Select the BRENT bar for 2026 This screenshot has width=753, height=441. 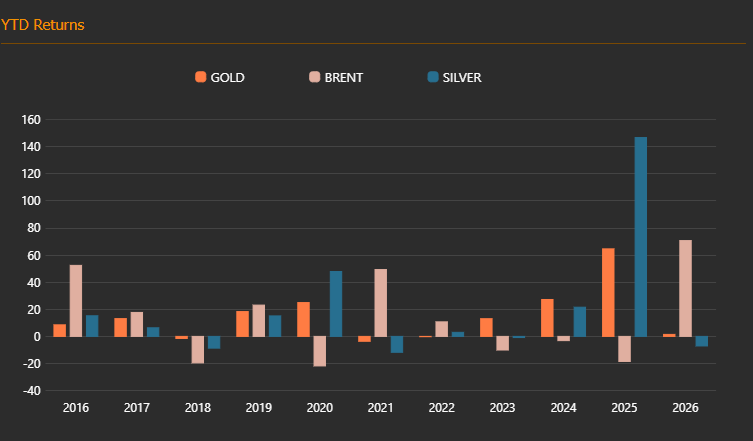[x=685, y=288]
